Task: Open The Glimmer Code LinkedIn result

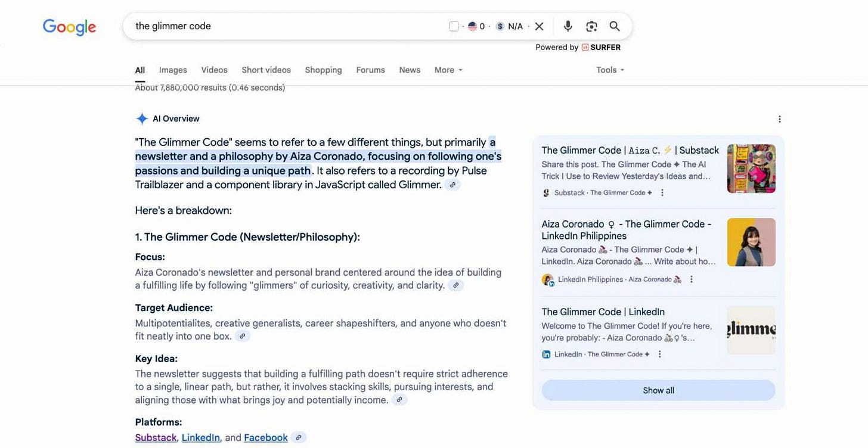Action: [603, 312]
